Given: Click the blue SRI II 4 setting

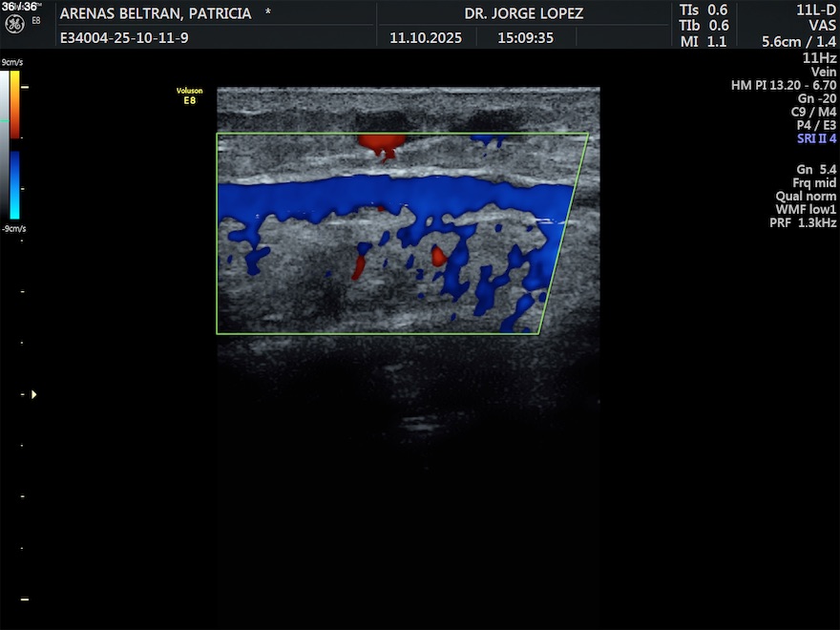Looking at the screenshot, I should pyautogui.click(x=816, y=138).
